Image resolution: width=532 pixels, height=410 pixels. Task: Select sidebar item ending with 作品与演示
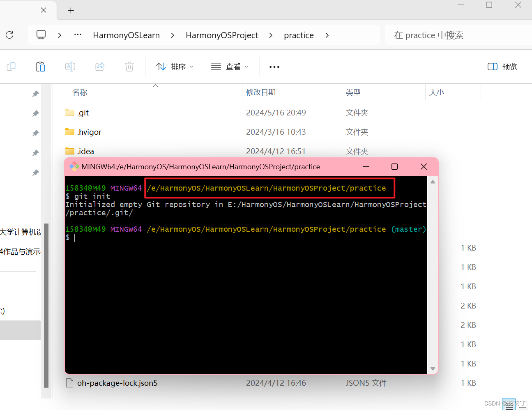tap(21, 251)
